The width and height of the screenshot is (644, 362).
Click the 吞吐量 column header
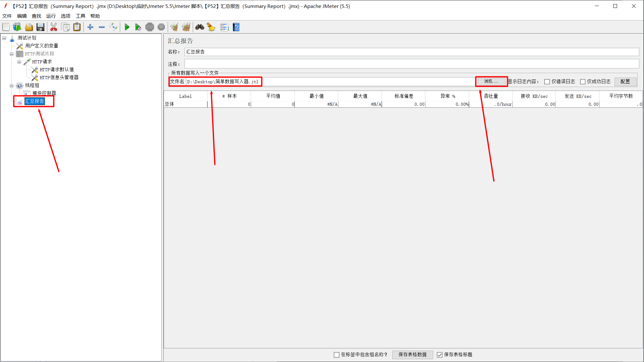(x=491, y=96)
